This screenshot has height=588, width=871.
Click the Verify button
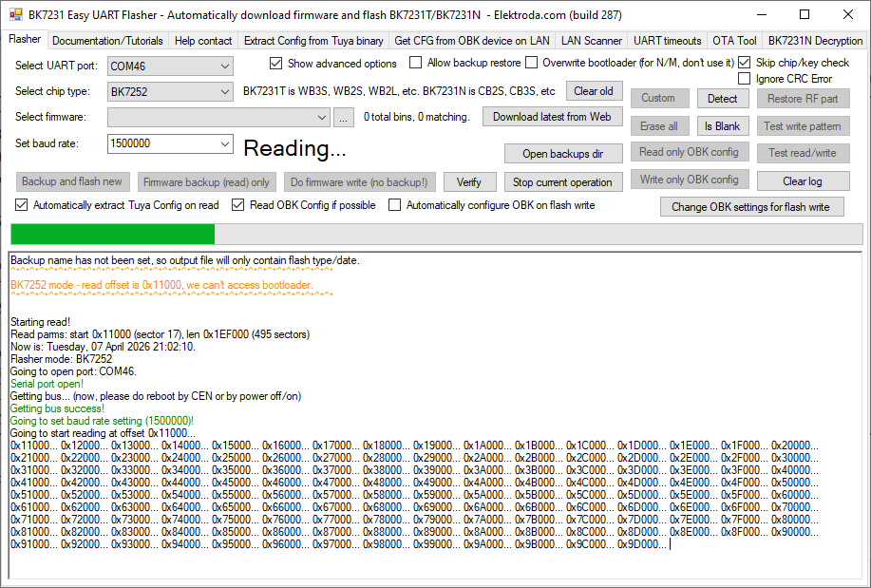click(469, 182)
